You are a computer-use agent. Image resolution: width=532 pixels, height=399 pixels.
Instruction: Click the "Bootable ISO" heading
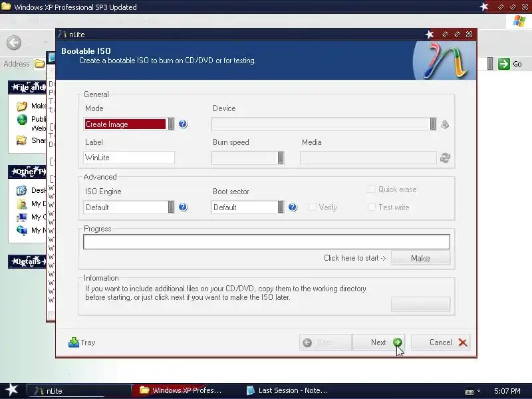(86, 51)
